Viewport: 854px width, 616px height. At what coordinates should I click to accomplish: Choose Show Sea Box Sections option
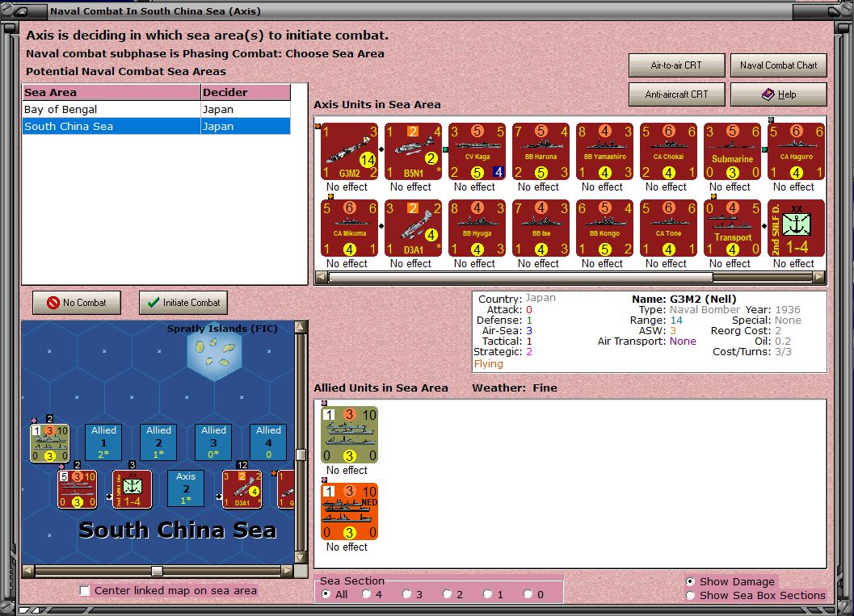(690, 595)
